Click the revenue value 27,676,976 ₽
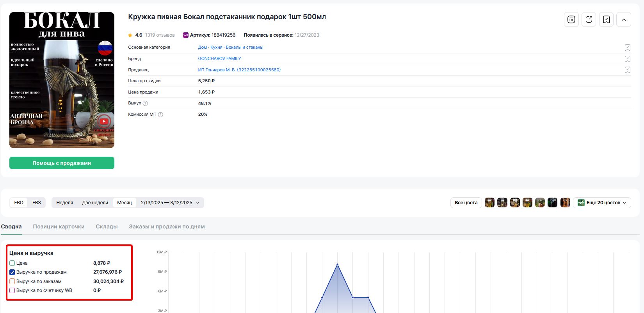 tap(107, 272)
